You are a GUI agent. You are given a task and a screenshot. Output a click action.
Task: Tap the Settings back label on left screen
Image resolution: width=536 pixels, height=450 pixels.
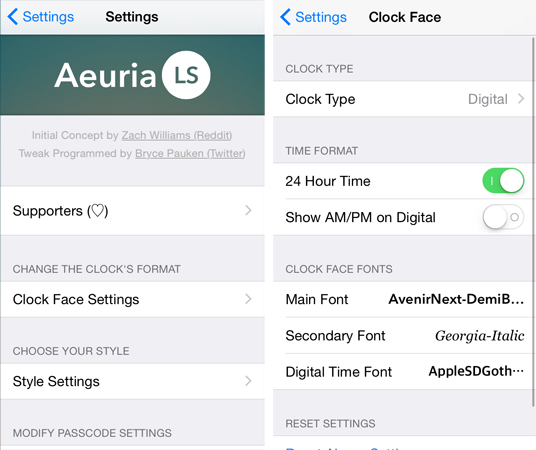click(48, 17)
